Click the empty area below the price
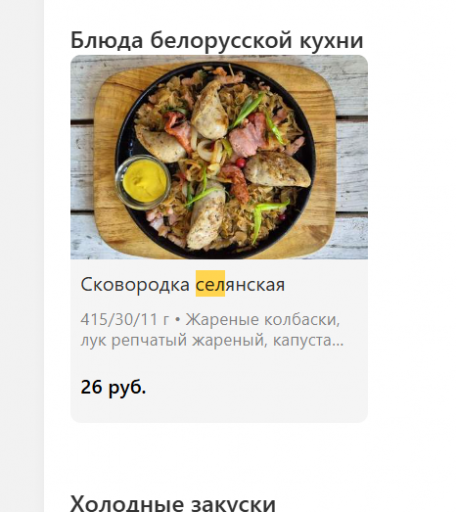 (219, 411)
